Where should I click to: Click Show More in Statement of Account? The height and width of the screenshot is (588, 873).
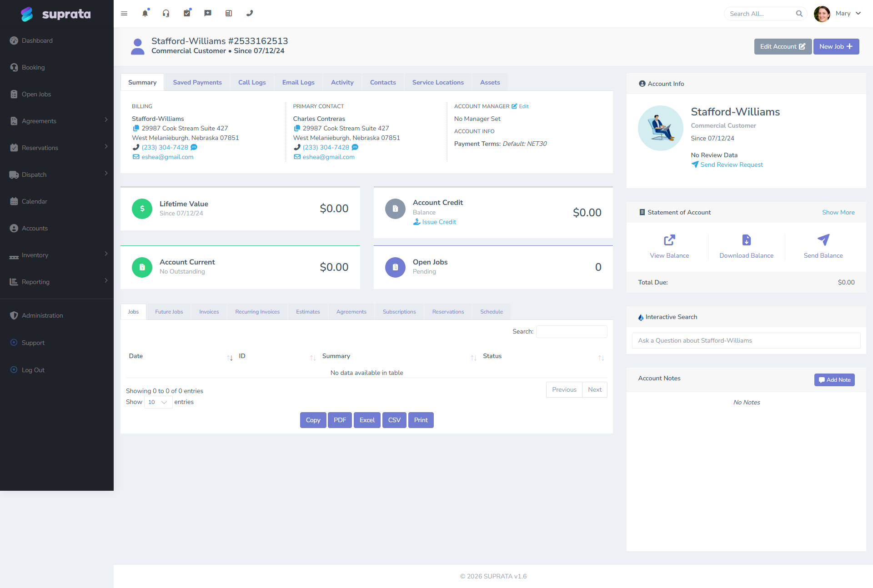(838, 212)
